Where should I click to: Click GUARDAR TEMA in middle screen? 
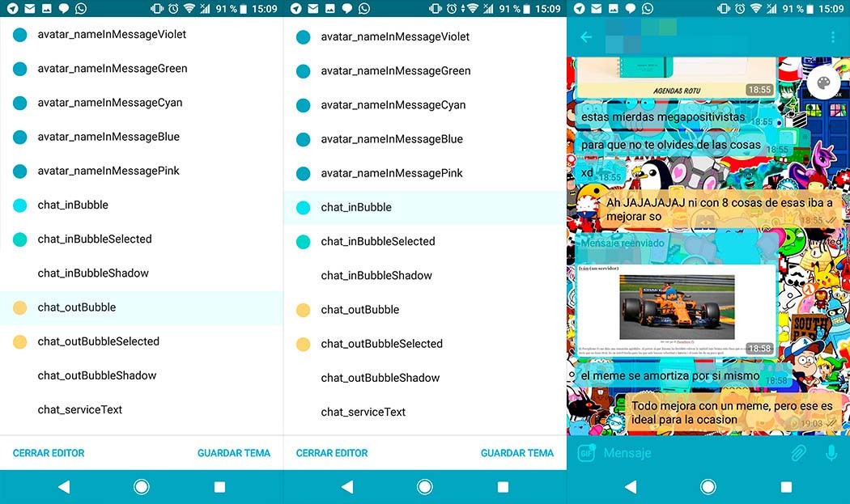pos(517,453)
